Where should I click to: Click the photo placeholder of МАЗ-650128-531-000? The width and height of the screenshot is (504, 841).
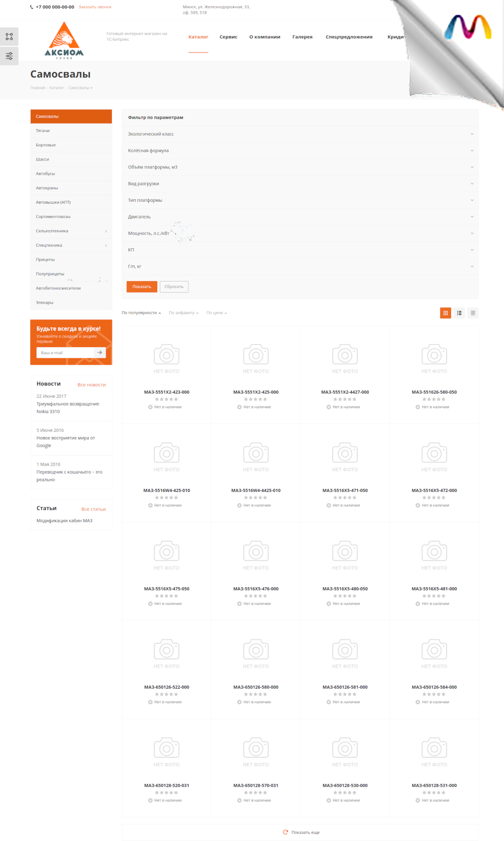coord(434,752)
